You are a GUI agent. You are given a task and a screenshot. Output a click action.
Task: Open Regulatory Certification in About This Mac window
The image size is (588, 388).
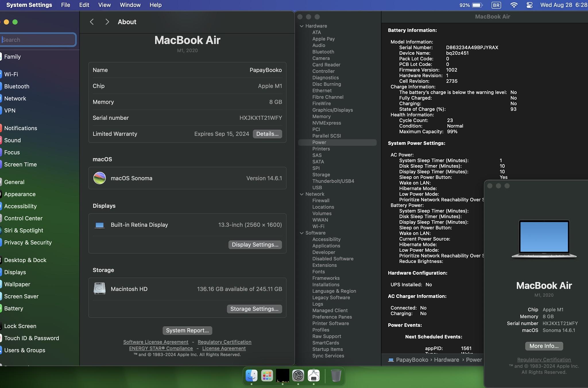tap(544, 360)
